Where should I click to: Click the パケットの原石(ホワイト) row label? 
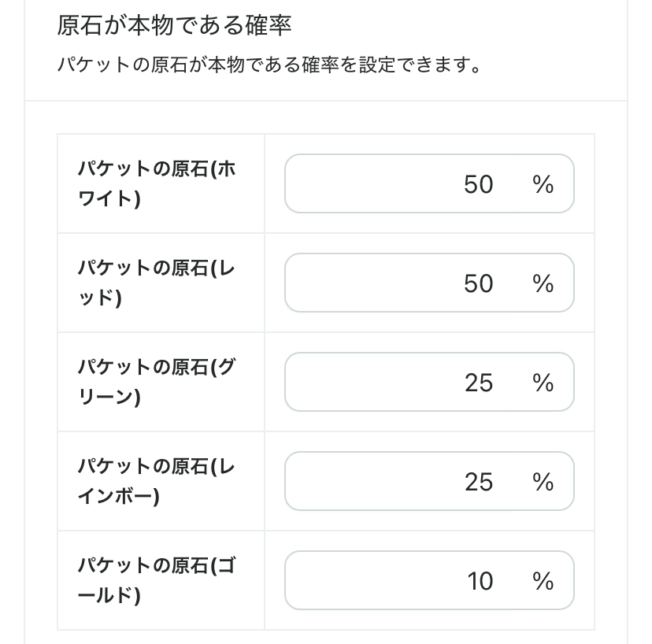[x=156, y=183]
